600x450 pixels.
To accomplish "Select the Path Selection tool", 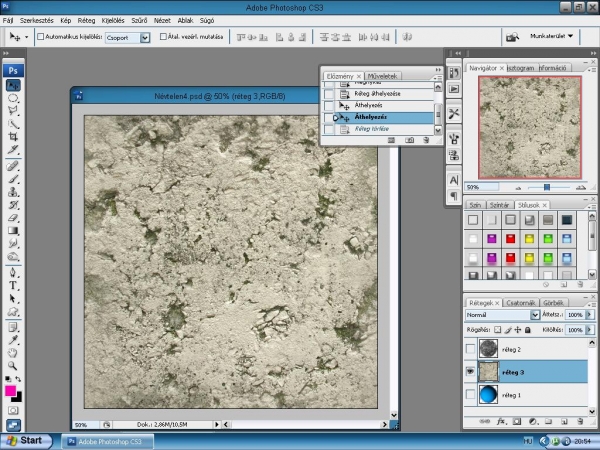I will [x=13, y=298].
